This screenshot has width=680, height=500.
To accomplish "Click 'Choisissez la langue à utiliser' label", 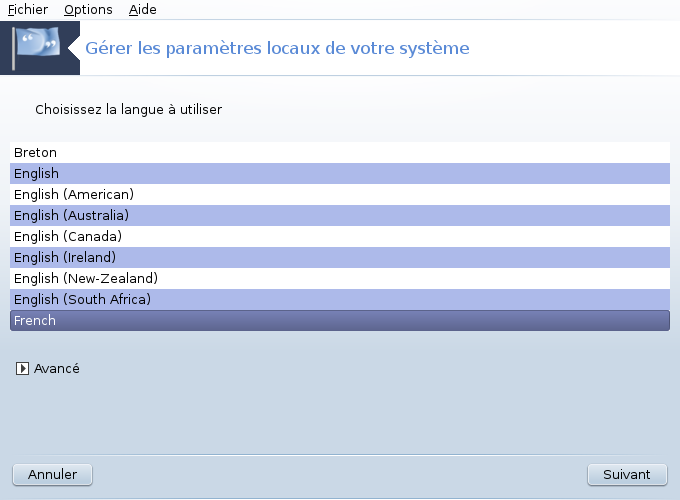I will tap(129, 109).
